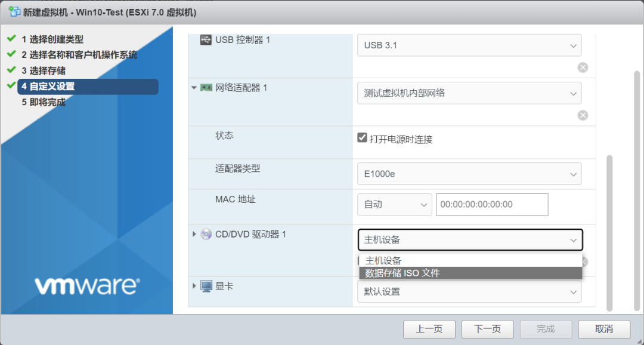Click the 网络适配器 1 label
This screenshot has width=644, height=345.
click(241, 88)
